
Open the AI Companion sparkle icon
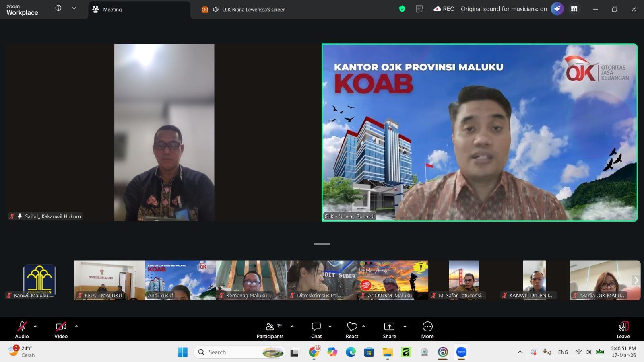click(x=557, y=9)
